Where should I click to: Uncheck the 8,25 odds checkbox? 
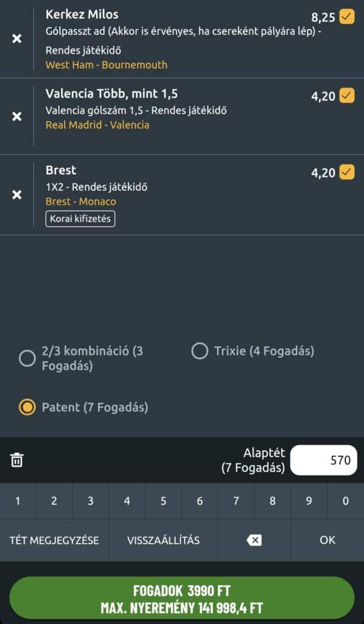[347, 17]
